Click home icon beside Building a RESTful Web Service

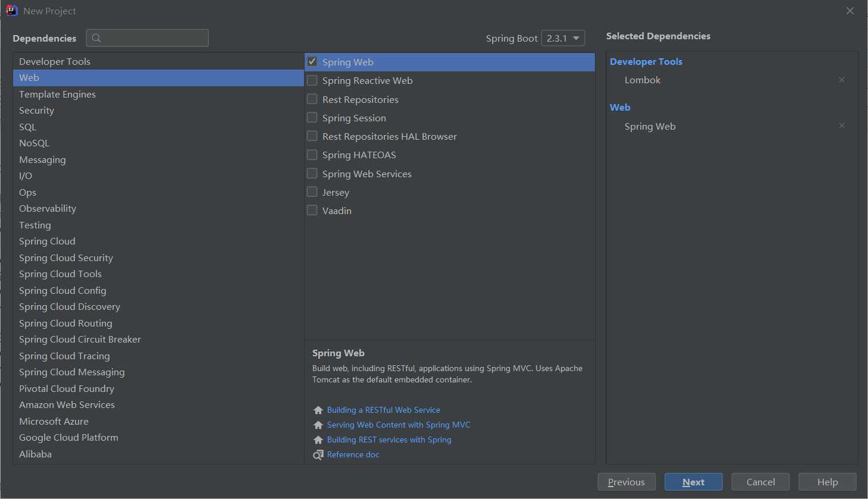[x=318, y=410]
